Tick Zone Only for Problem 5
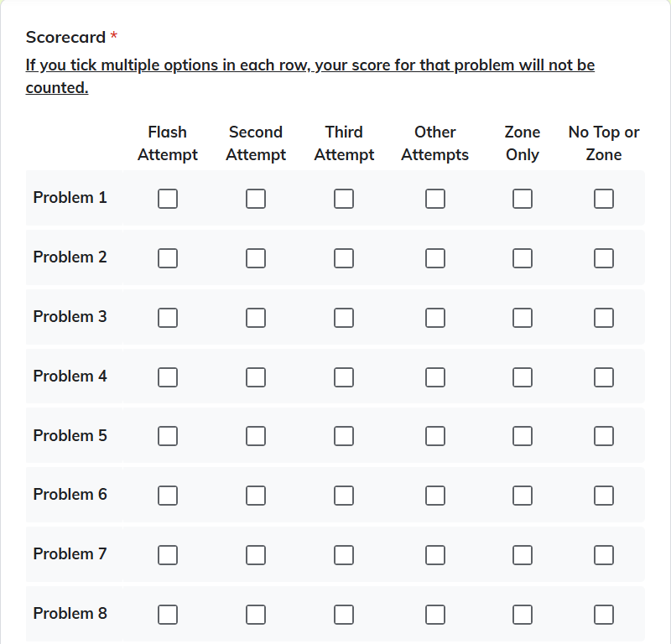Image resolution: width=671 pixels, height=644 pixels. pyautogui.click(x=523, y=436)
